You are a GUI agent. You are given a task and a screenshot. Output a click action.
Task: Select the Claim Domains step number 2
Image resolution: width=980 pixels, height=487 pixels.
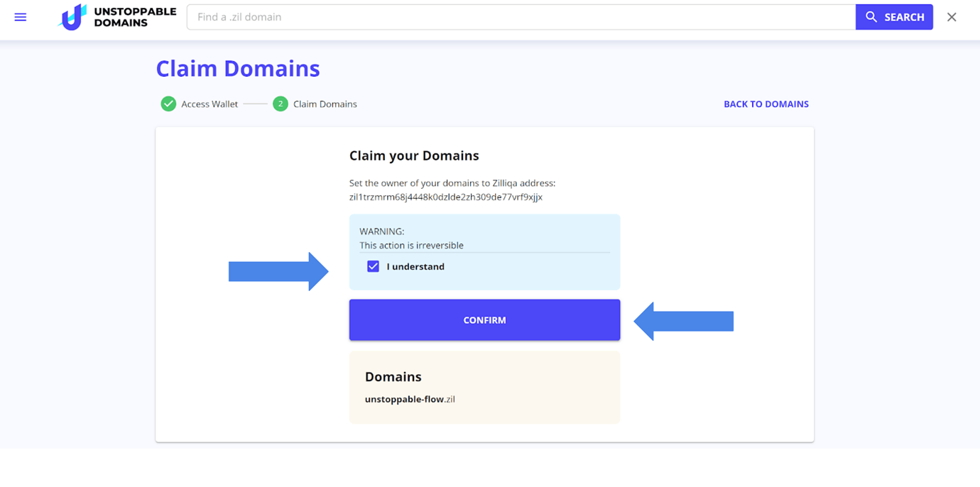pyautogui.click(x=281, y=104)
